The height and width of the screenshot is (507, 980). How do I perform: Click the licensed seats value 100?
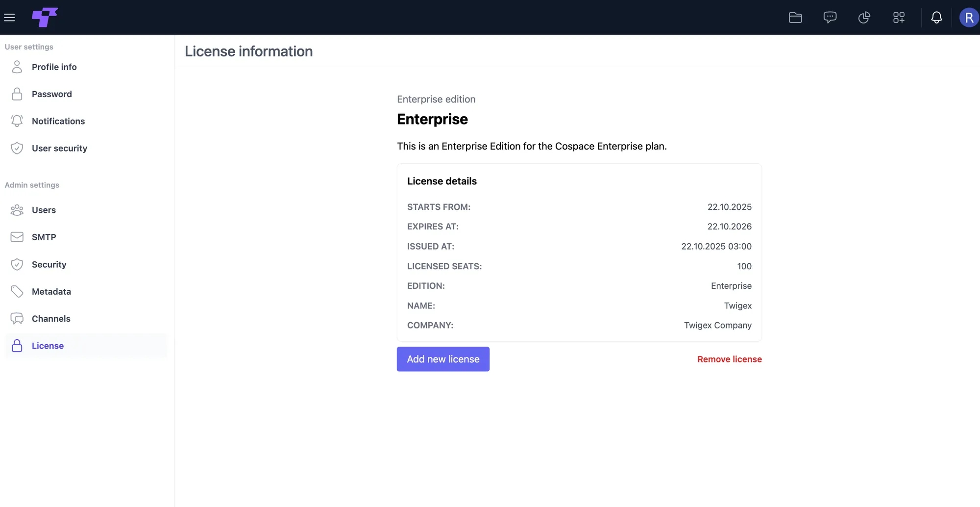pos(744,266)
